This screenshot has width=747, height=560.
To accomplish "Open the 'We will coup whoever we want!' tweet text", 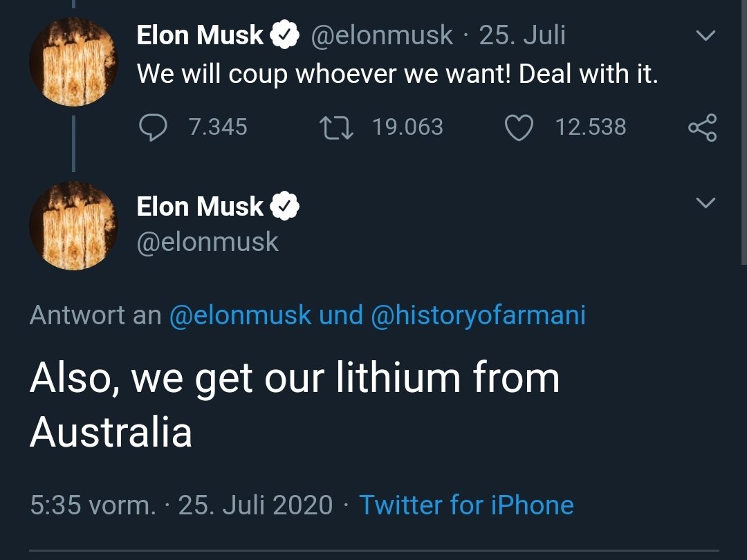I will point(397,74).
